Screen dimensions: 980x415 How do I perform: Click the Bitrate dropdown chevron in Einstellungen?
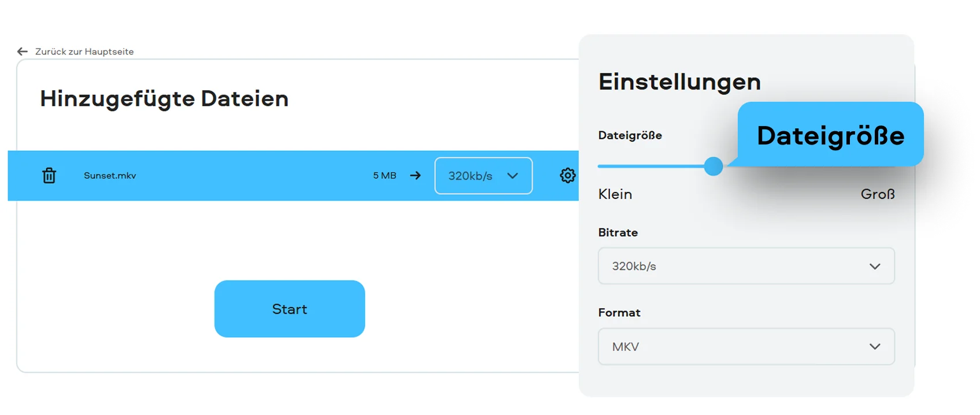click(x=875, y=266)
